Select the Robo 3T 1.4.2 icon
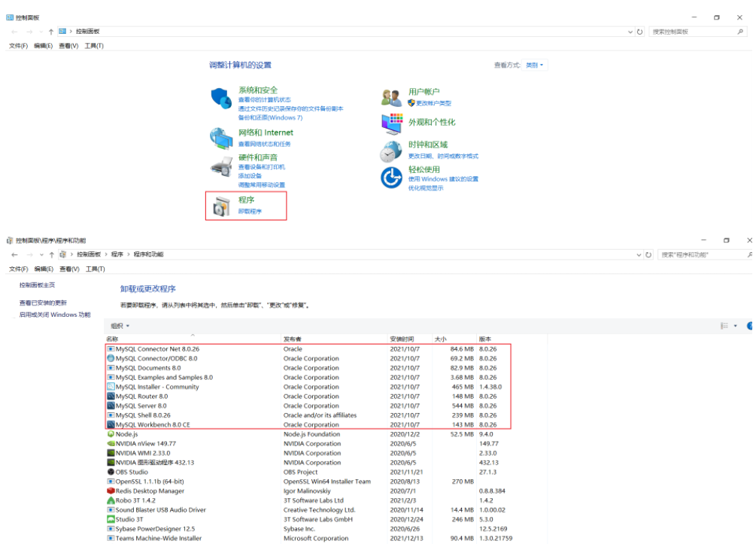756x550 pixels. 111,500
